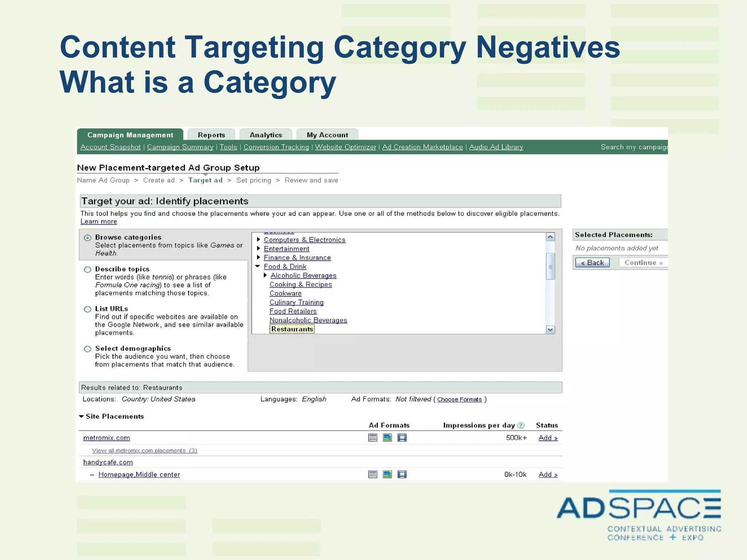Click metromix.com video ad format icon
The image size is (747, 560).
(402, 437)
